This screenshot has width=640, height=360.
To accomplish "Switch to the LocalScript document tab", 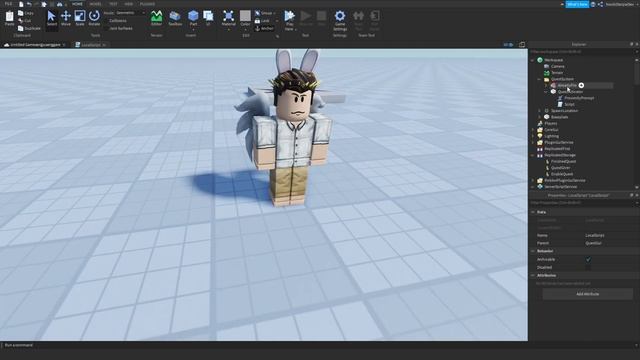I will click(x=90, y=45).
